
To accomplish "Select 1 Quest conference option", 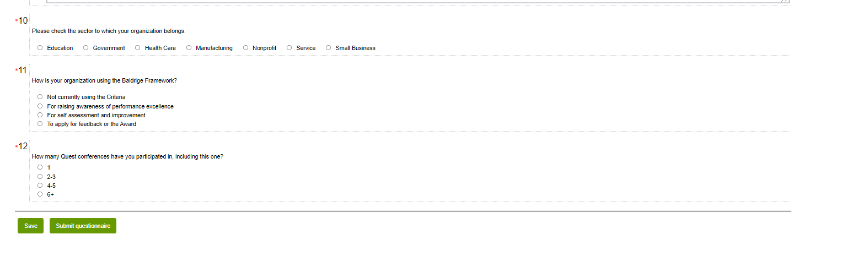I will (40, 167).
